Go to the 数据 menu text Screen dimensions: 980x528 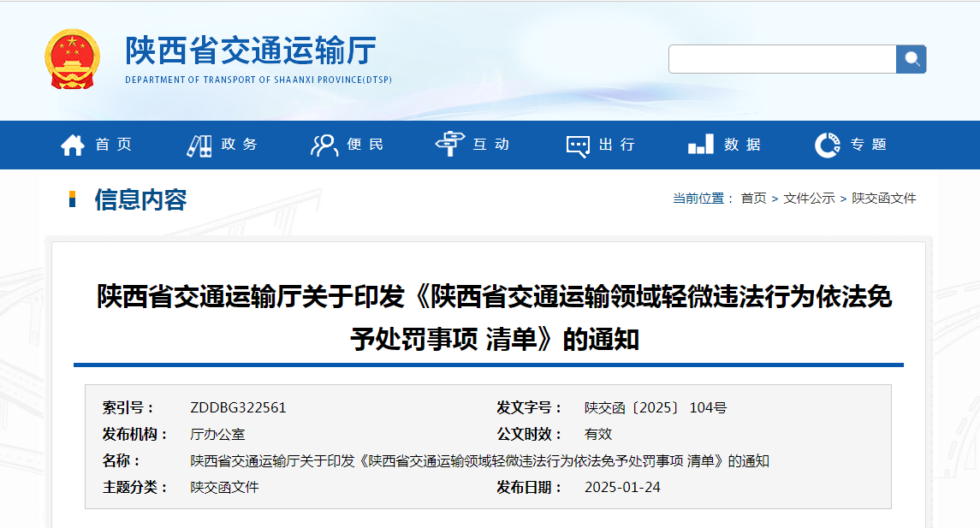[x=742, y=145]
